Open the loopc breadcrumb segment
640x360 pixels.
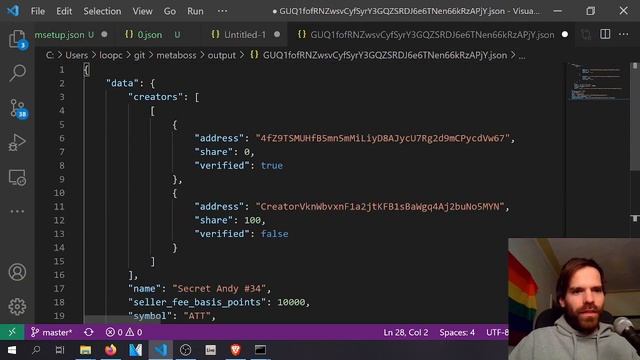click(x=111, y=55)
